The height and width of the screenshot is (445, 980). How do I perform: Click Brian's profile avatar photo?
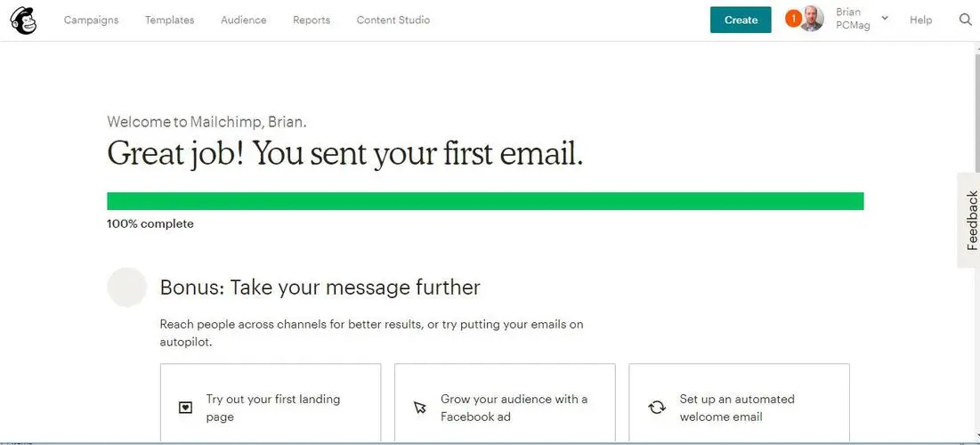click(812, 19)
